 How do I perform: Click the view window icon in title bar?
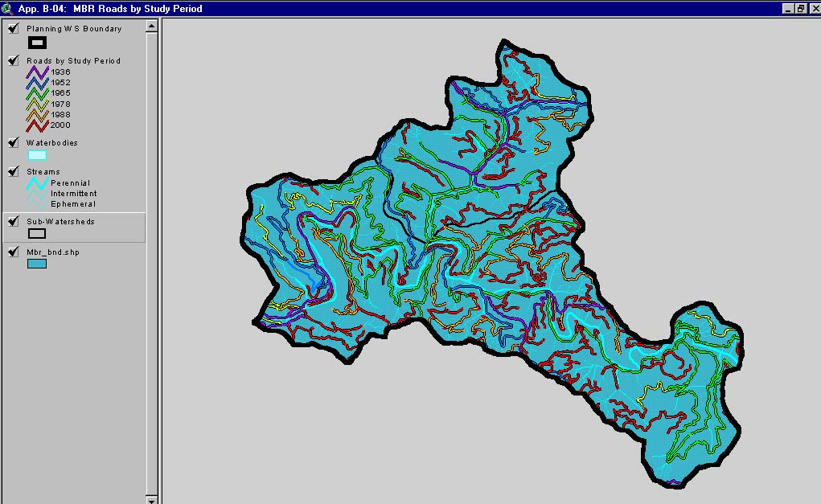point(6,8)
